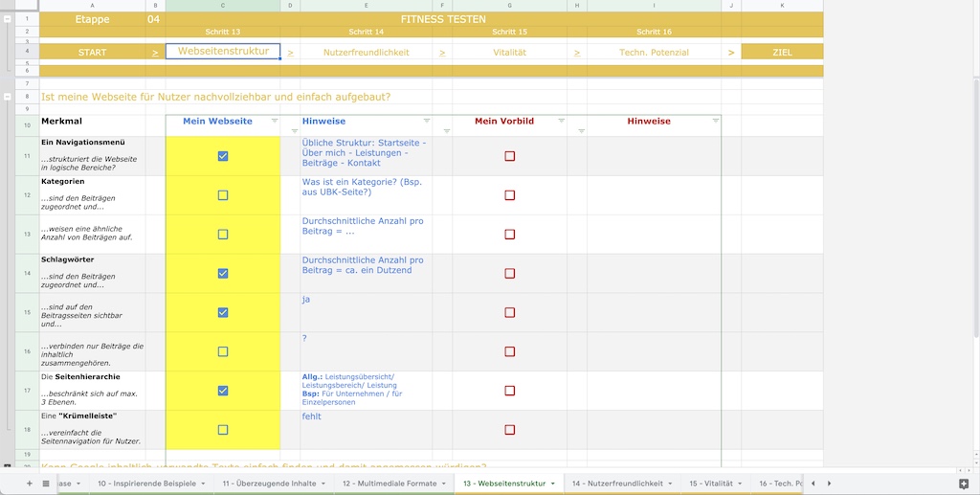Check the red box in row 14
The width and height of the screenshot is (980, 495).
[x=509, y=273]
